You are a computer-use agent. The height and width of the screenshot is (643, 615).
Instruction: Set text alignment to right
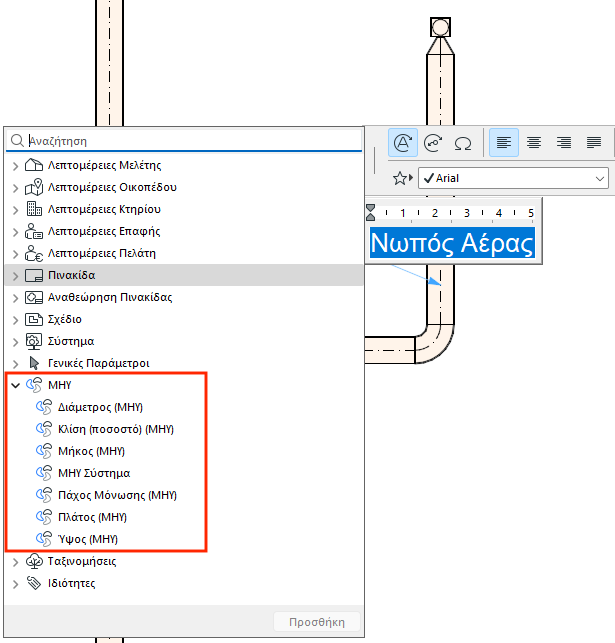pyautogui.click(x=564, y=143)
